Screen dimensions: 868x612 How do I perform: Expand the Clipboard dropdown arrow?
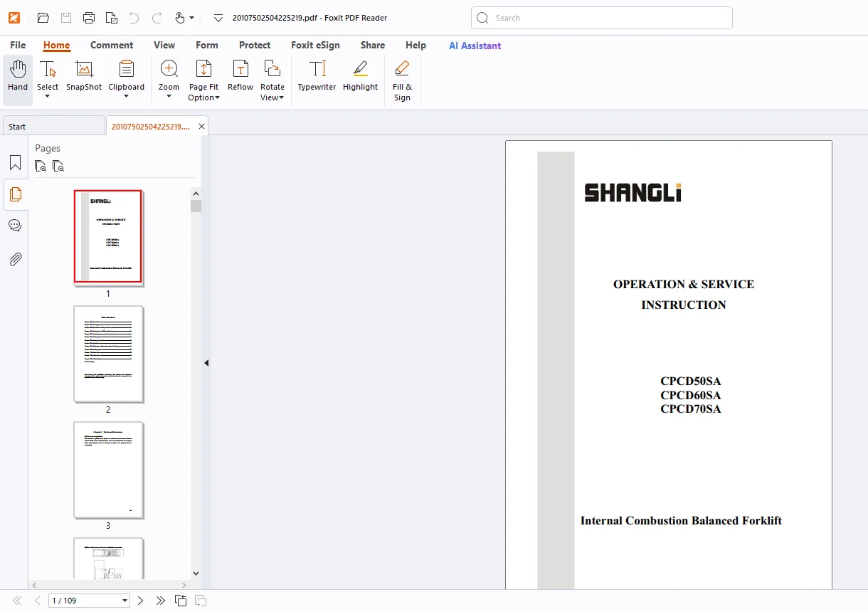pos(127,97)
